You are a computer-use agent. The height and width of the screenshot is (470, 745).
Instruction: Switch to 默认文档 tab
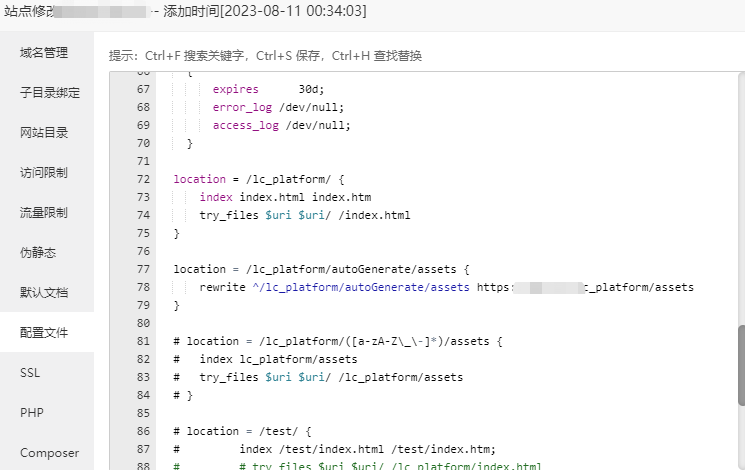44,292
